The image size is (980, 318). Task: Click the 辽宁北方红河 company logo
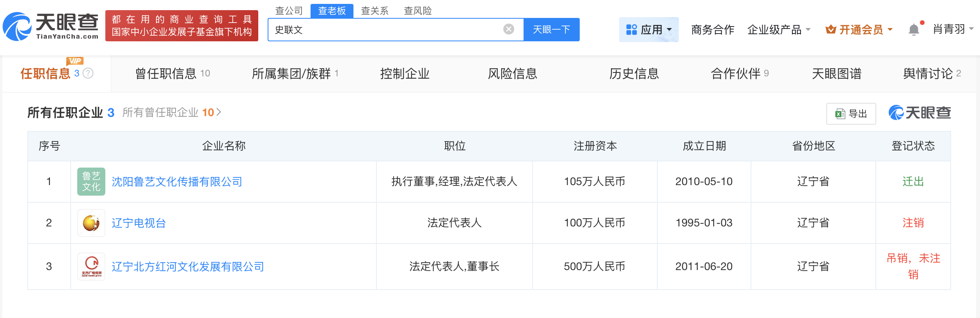pyautogui.click(x=91, y=267)
